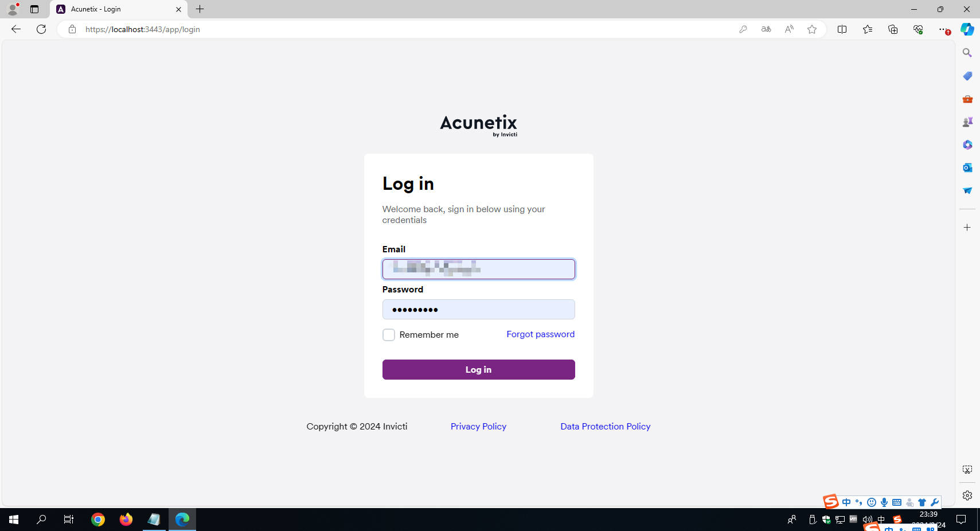
Task: Open the sidebar Outlook icon
Action: [x=967, y=167]
